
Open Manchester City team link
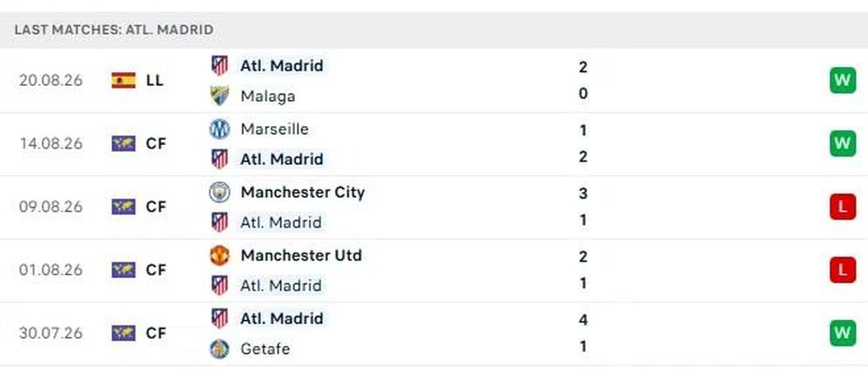303,192
